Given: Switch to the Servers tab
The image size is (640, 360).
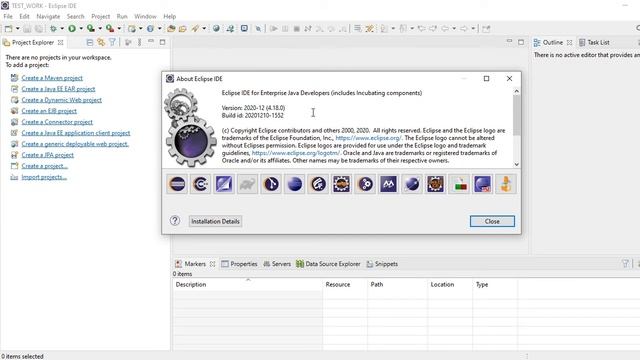Looking at the screenshot, I should pyautogui.click(x=277, y=264).
